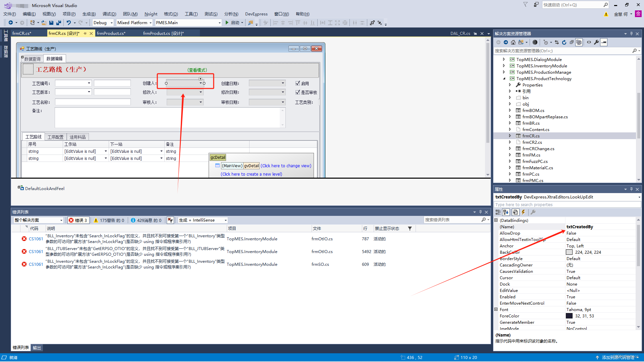Click Home icon in Solution Explorer
644x362 pixels.
point(513,42)
